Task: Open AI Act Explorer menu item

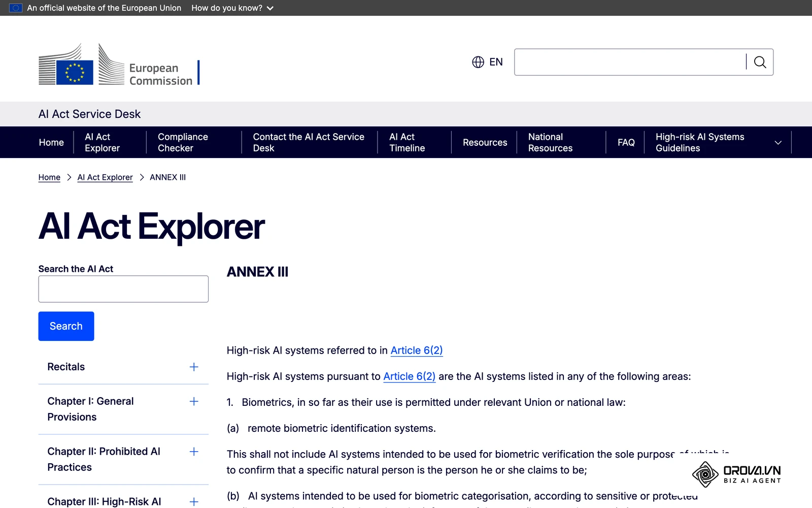Action: point(102,143)
